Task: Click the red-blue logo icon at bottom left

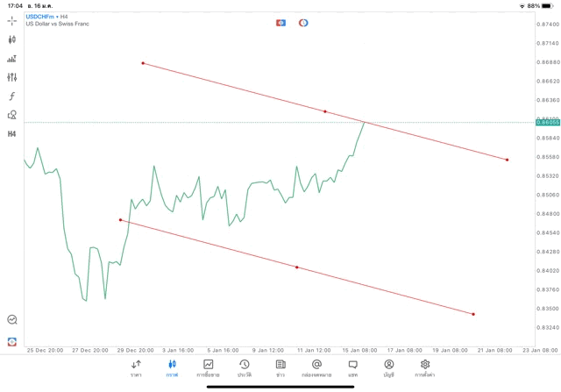Action: [x=12, y=341]
